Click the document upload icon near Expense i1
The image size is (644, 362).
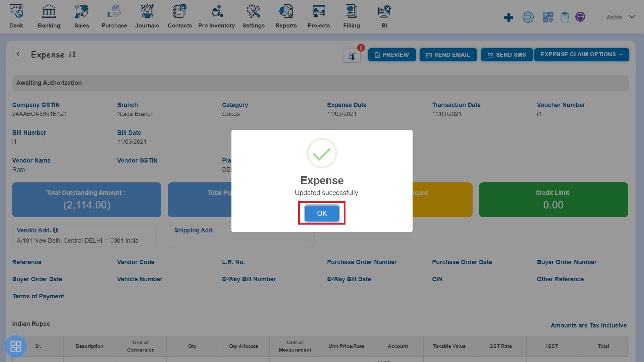tap(352, 54)
